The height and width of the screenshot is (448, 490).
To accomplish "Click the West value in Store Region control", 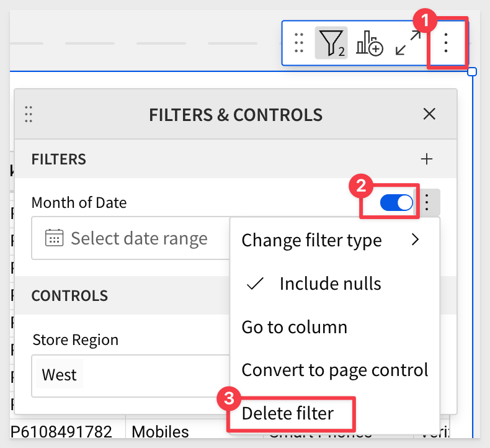I will click(x=60, y=375).
